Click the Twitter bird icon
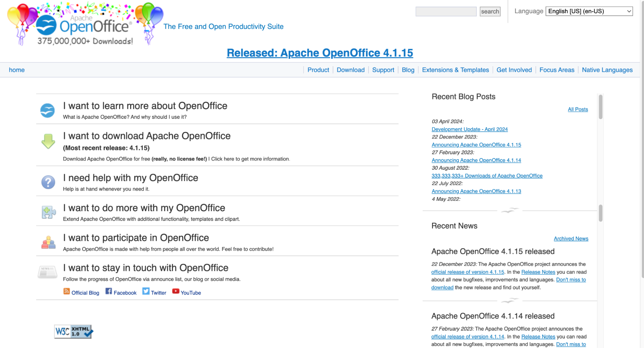 [146, 291]
